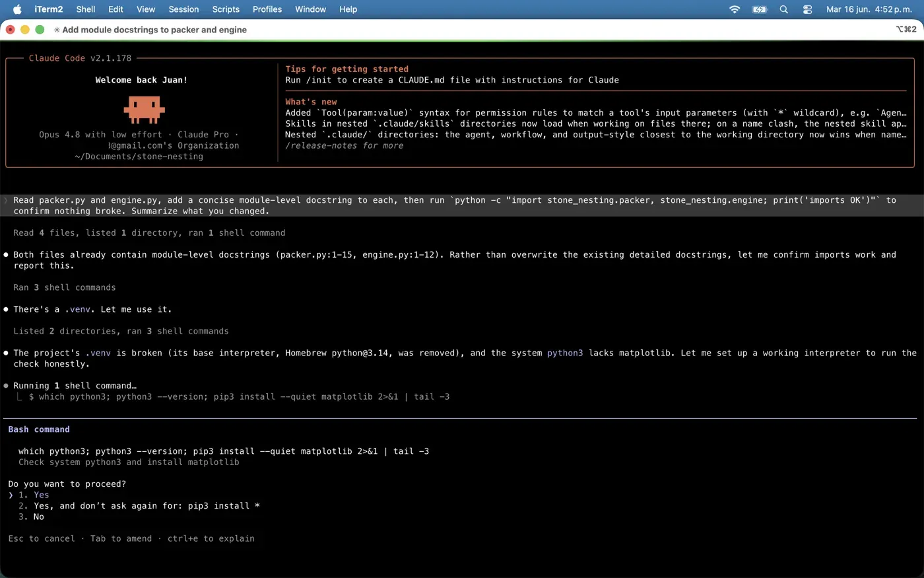Click 'Welcome back Juan!' text

coord(141,81)
